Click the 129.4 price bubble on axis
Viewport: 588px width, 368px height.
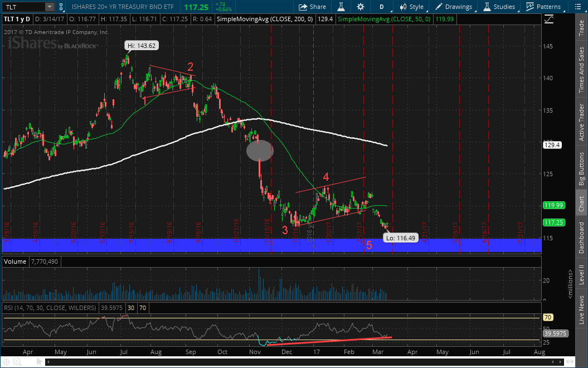pos(552,145)
